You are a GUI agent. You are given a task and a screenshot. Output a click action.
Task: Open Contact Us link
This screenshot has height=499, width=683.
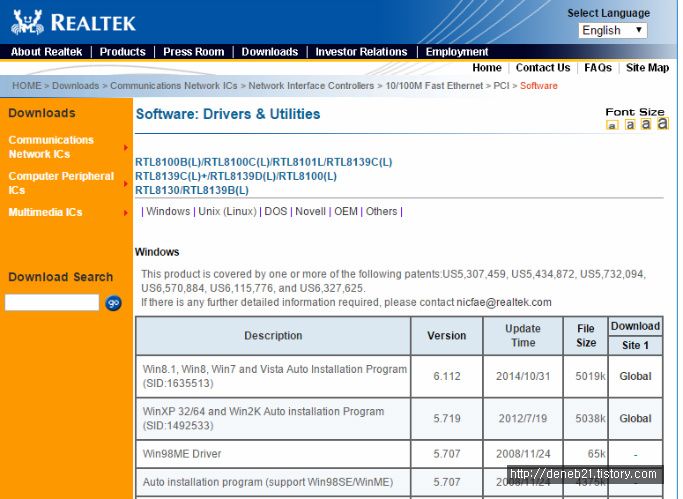coord(543,68)
